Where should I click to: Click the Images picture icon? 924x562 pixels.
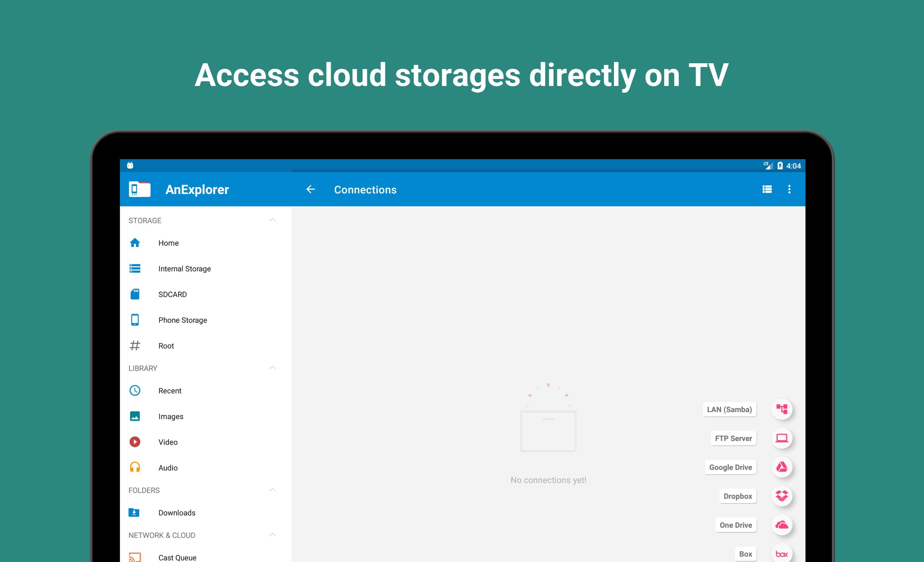[135, 416]
